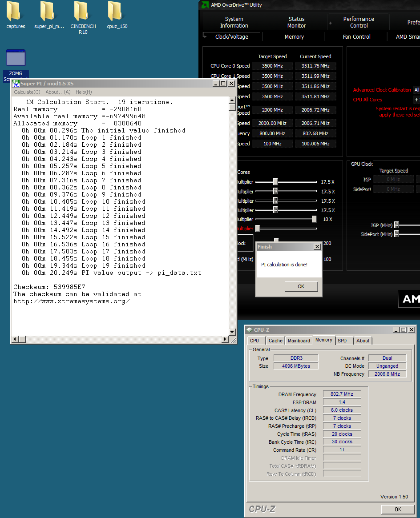420x518 pixels.
Task: Adjust the 10 X multiplier slider
Action: 314,219
